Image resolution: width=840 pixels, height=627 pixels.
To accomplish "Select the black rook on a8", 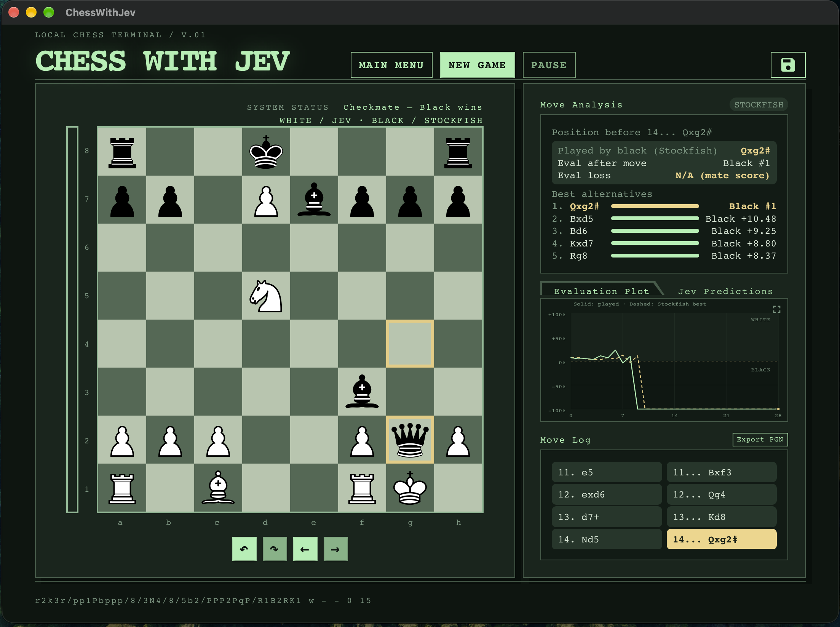I will tap(122, 152).
